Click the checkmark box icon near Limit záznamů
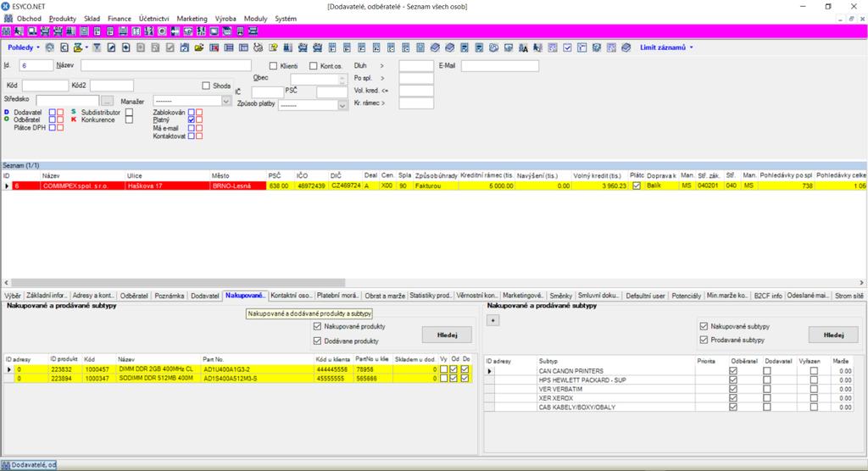 567,47
